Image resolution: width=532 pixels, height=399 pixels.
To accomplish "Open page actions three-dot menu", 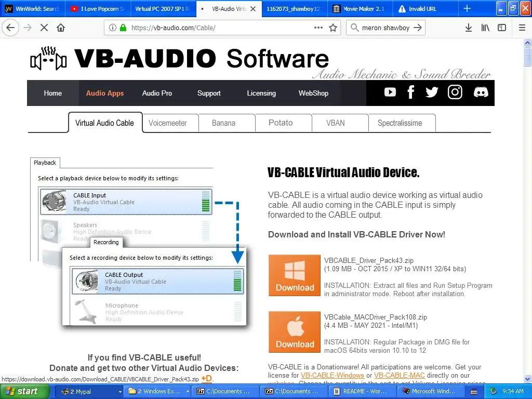I will [318, 28].
